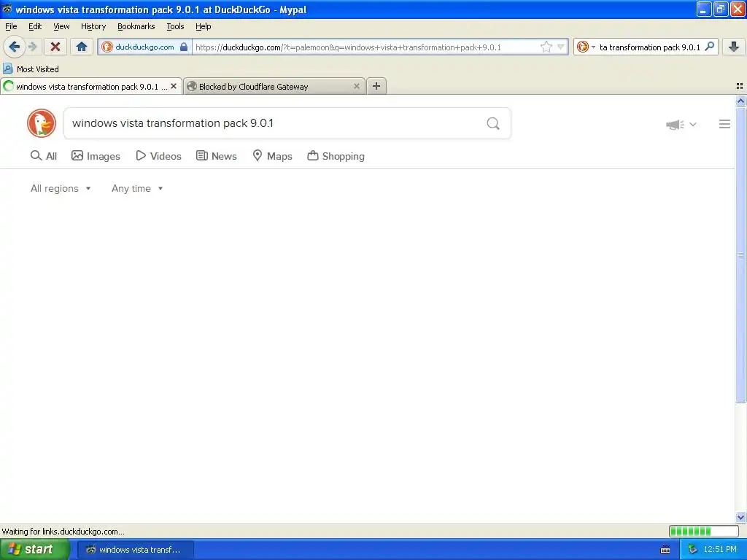The height and width of the screenshot is (560, 747).
Task: Click the 12:51 PM clock
Action: point(720,550)
